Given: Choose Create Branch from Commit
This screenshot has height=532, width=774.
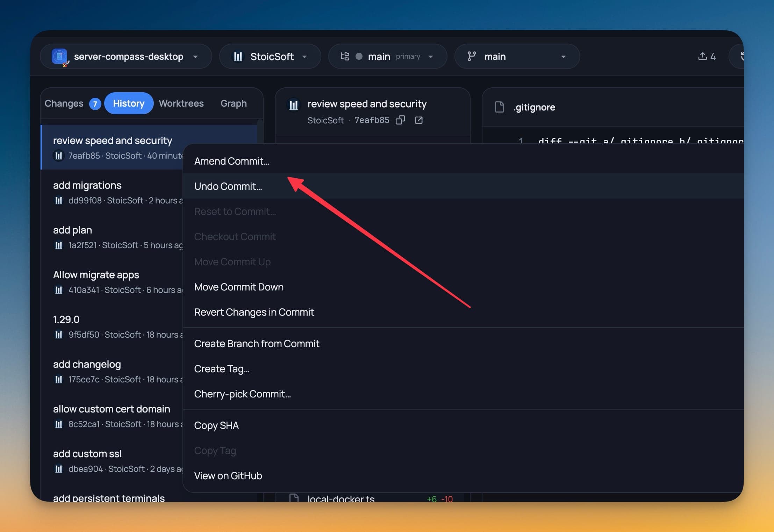Looking at the screenshot, I should [x=463, y=343].
